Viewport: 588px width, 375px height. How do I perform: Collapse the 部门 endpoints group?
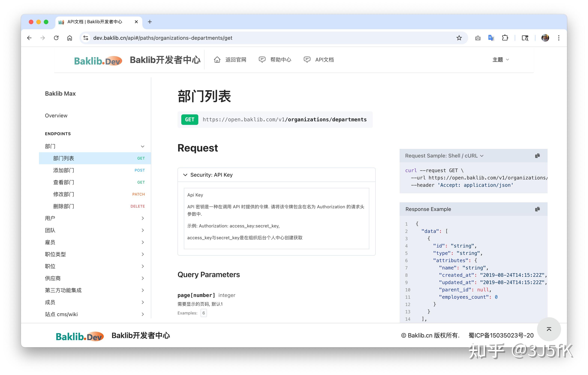point(95,146)
